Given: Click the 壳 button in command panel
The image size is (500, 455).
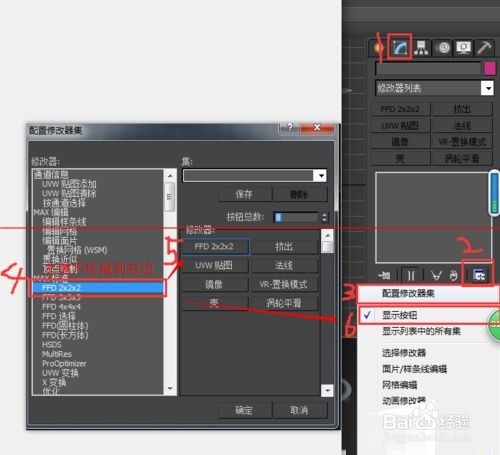Looking at the screenshot, I should 400,158.
